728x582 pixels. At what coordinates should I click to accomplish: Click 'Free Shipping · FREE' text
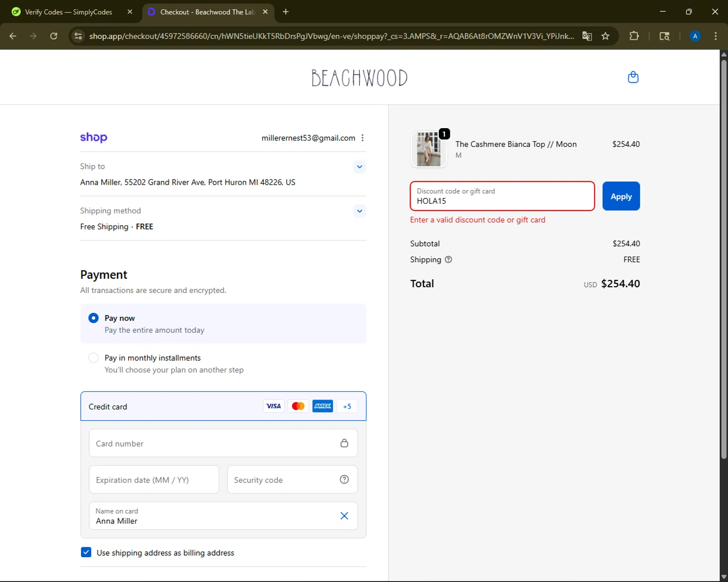coord(116,226)
